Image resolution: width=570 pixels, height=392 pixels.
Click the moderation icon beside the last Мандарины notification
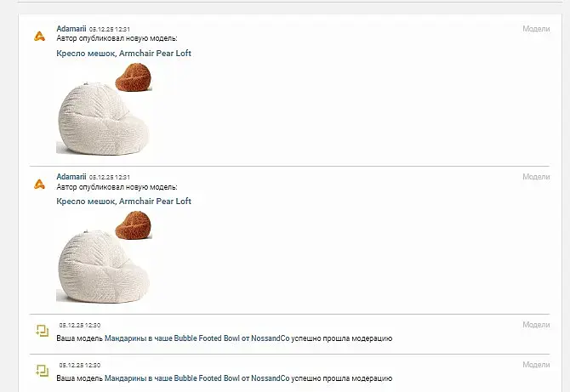coord(43,371)
